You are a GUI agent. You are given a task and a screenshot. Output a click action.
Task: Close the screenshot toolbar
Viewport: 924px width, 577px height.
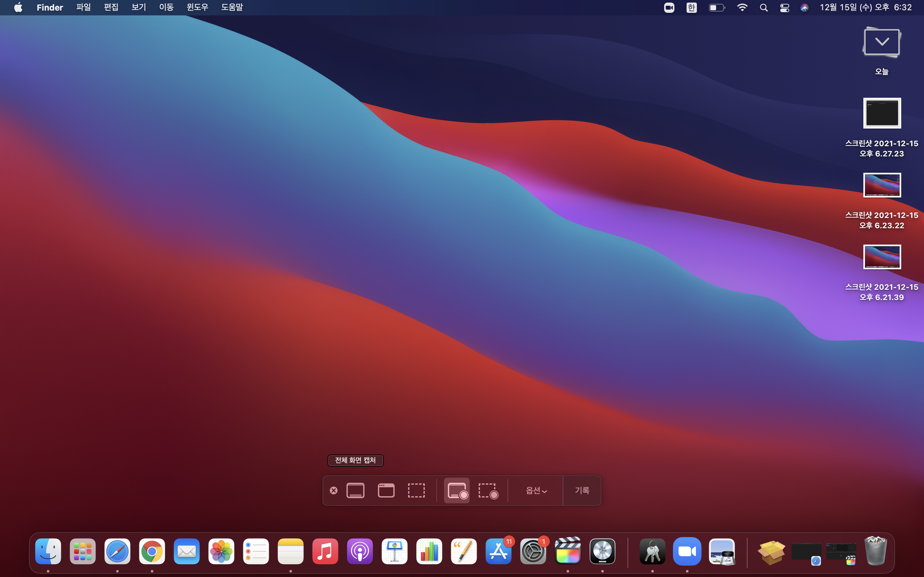pyautogui.click(x=333, y=490)
